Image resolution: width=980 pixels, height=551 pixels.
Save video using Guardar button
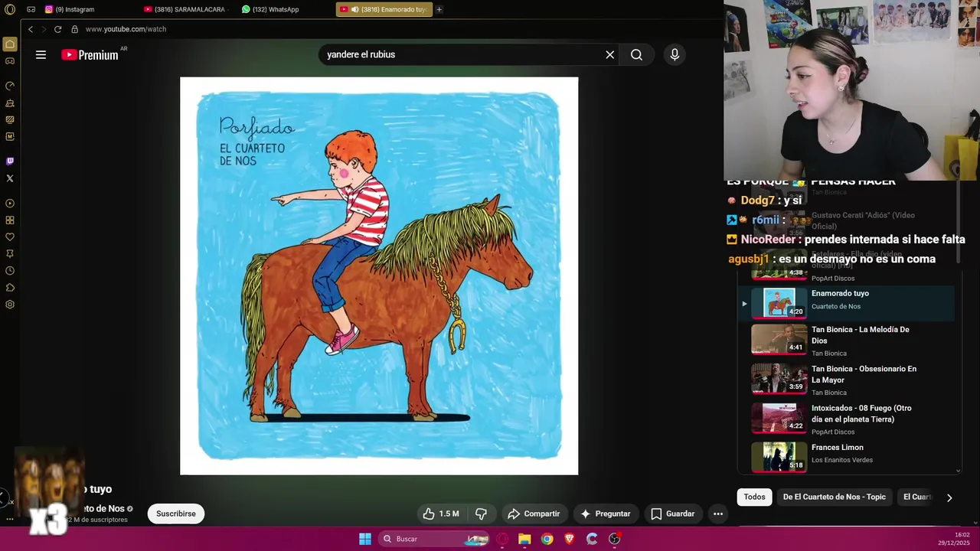coord(673,514)
